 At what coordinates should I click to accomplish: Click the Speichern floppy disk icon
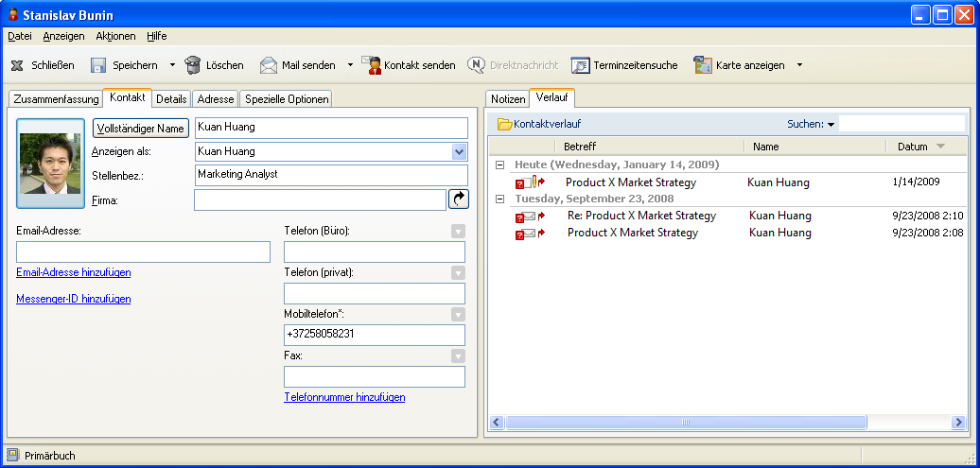coord(97,65)
